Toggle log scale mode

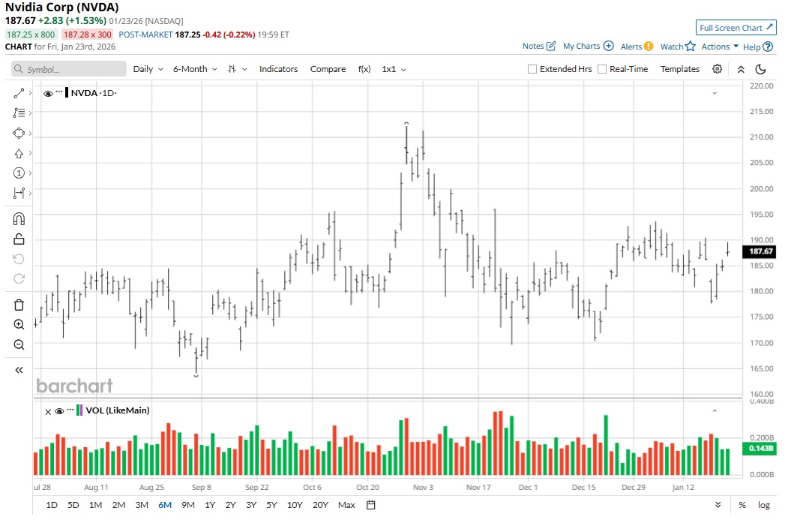tap(764, 505)
